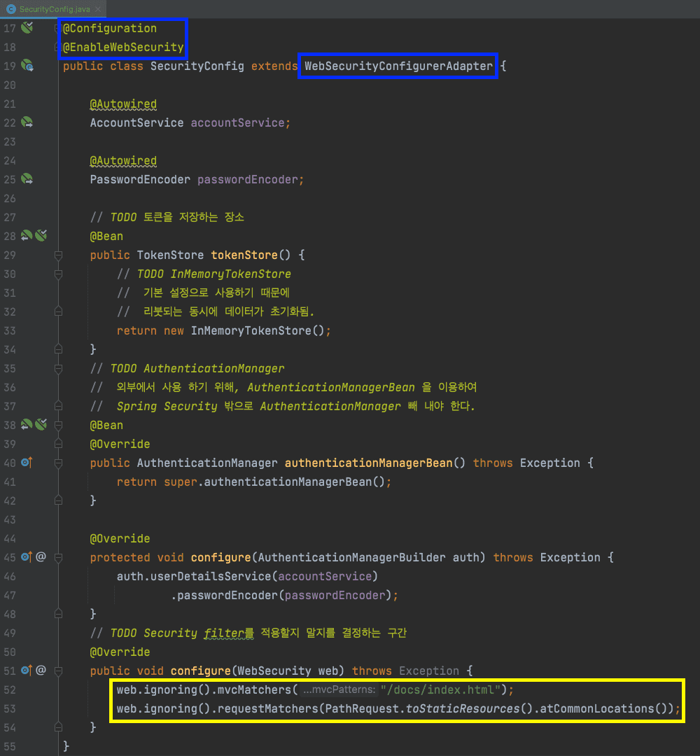Click line number 43 in the gutter
This screenshot has width=700, height=756.
[10, 519]
